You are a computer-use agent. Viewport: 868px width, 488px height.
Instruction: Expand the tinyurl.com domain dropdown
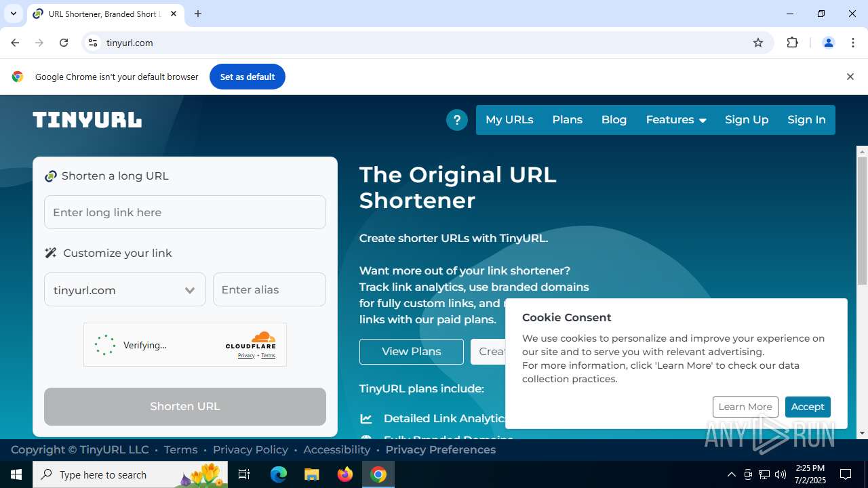coord(125,290)
